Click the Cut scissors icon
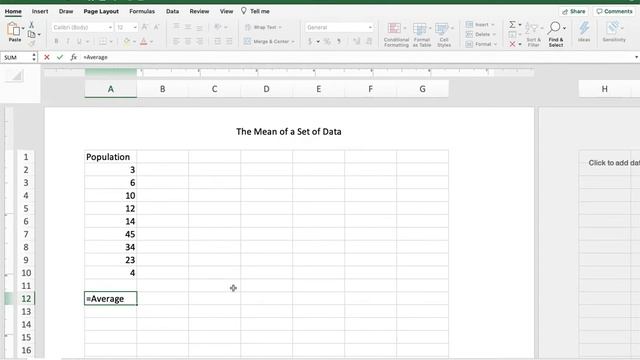 31,25
